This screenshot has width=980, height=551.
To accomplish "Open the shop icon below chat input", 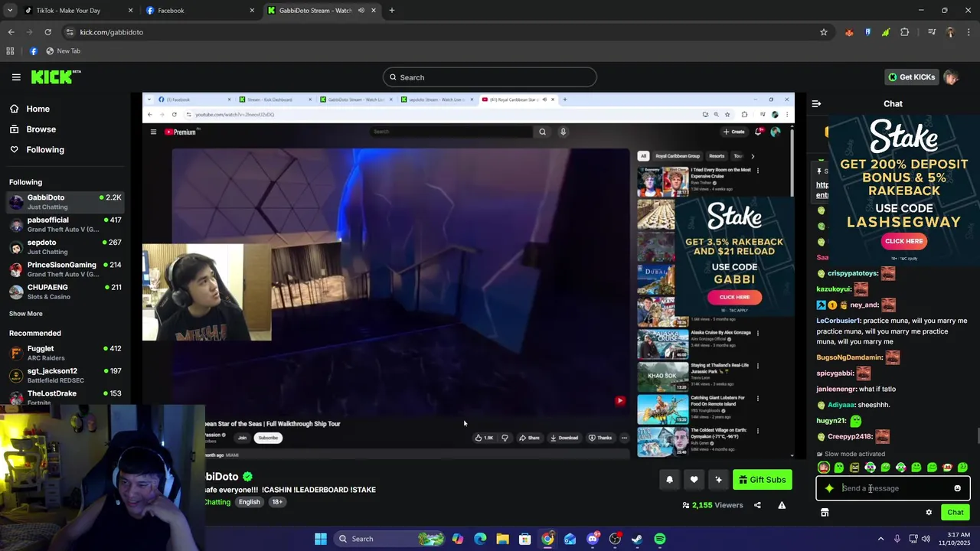I will tap(825, 513).
